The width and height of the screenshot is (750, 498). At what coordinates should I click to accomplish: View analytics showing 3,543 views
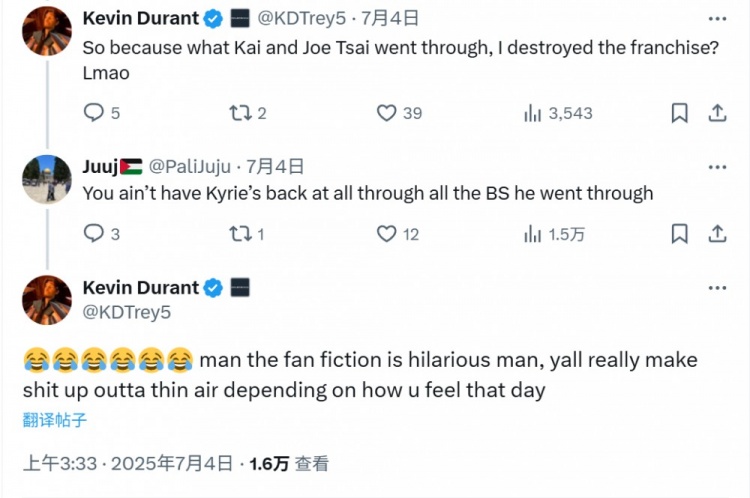[533, 113]
